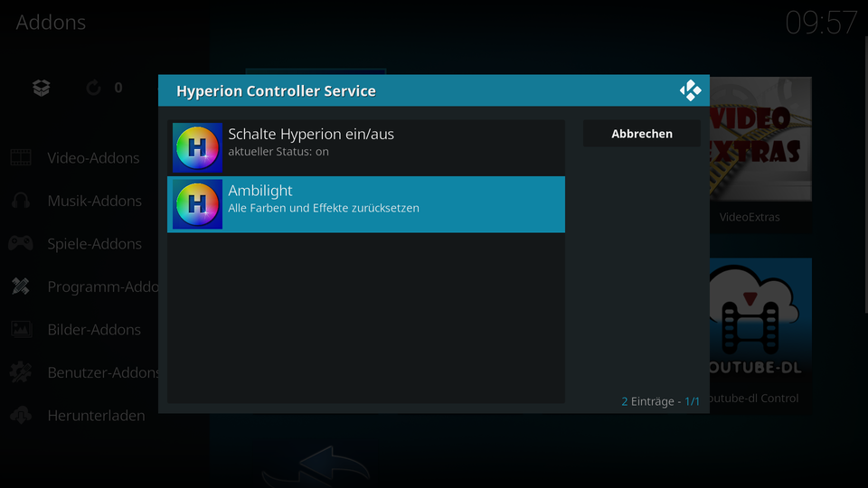Open Musik-Addons in the sidebar
The height and width of the screenshot is (488, 868).
pos(94,201)
